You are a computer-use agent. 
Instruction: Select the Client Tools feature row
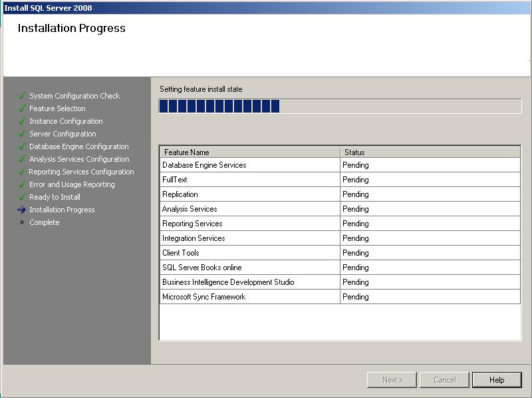340,253
